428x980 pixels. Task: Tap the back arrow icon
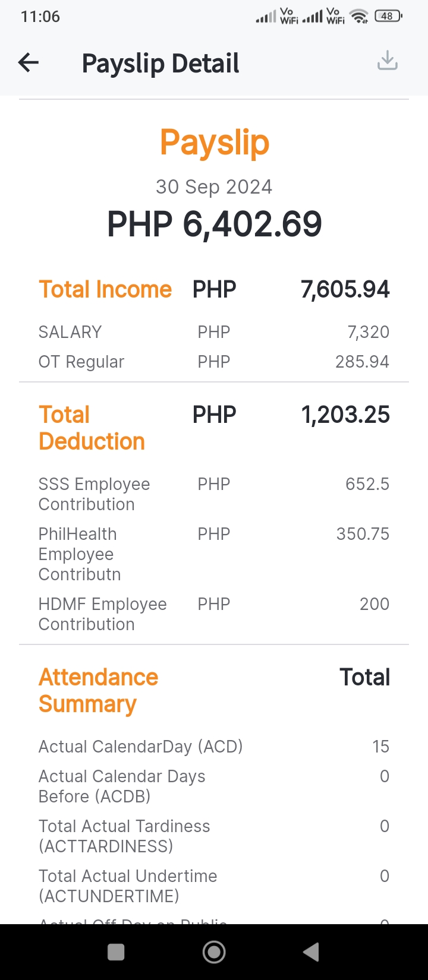pyautogui.click(x=29, y=62)
